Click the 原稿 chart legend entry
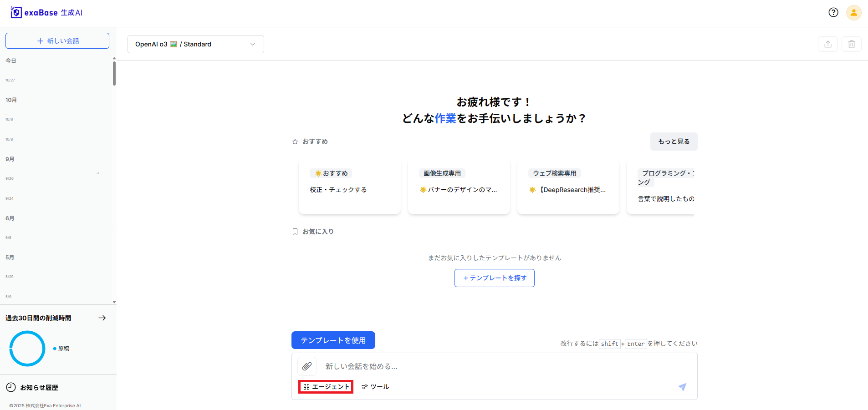868x410 pixels. (x=61, y=349)
